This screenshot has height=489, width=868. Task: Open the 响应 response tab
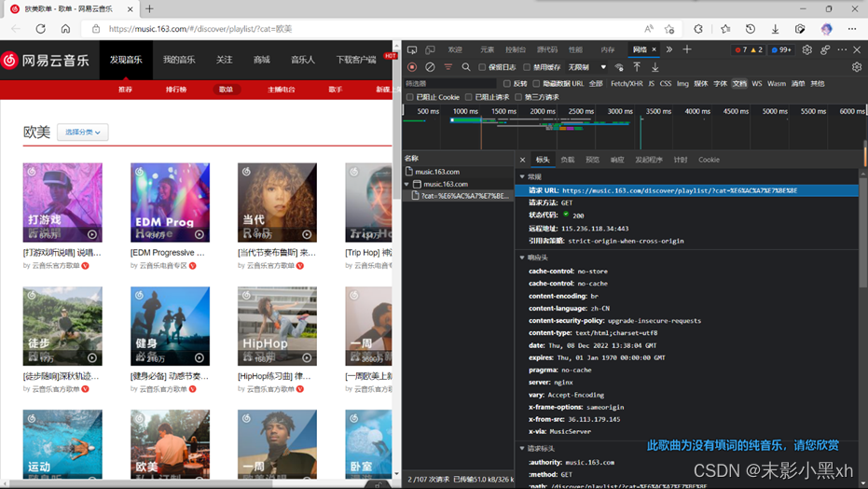pos(617,160)
